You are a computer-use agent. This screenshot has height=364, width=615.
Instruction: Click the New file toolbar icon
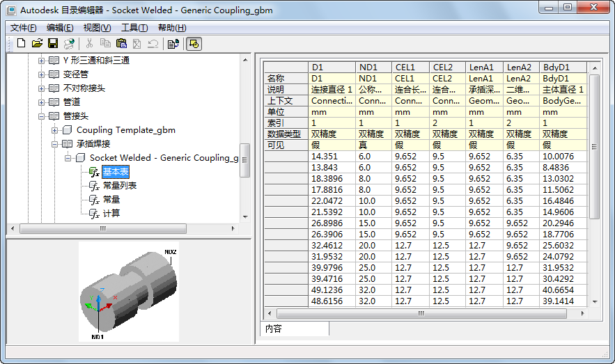point(22,43)
